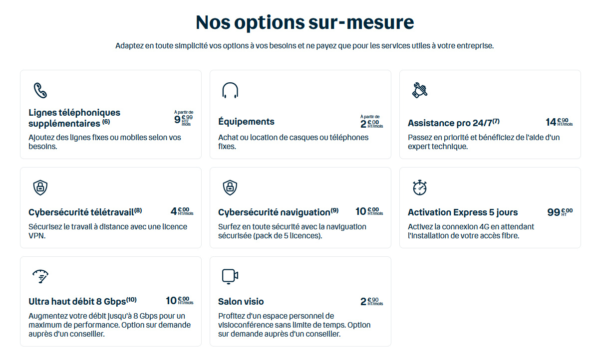Click the 14,90€ Assistance pro price
The image size is (599, 364).
[559, 122]
